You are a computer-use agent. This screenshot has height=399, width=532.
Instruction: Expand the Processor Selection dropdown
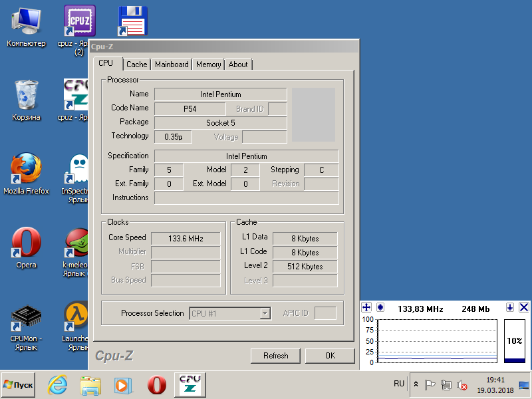(265, 313)
